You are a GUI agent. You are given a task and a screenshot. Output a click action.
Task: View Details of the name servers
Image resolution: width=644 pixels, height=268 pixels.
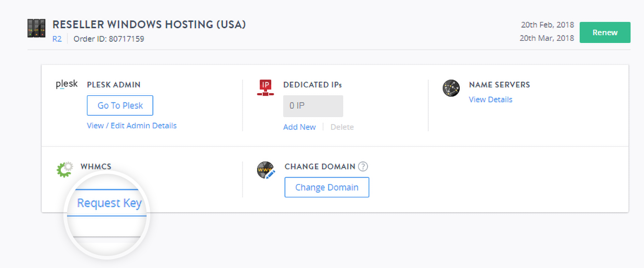[491, 99]
